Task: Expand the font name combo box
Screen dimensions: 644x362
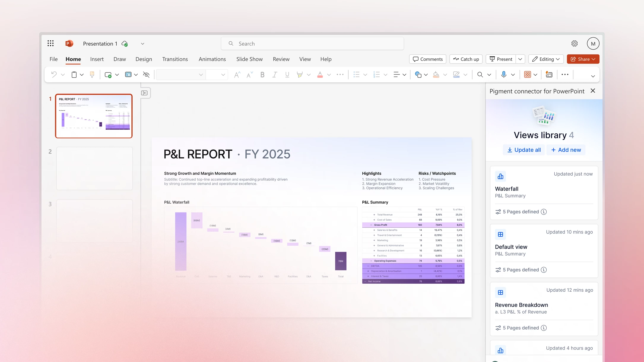Action: tap(201, 75)
